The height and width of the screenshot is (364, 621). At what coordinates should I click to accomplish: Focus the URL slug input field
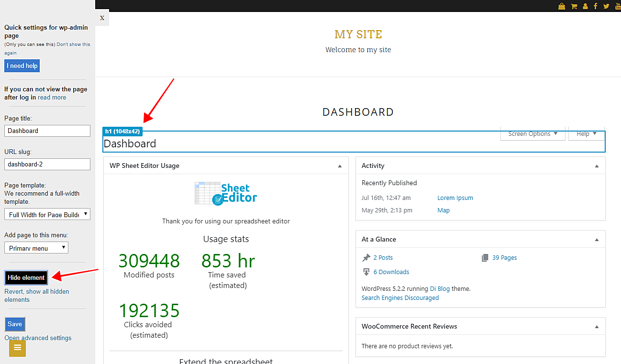point(47,164)
